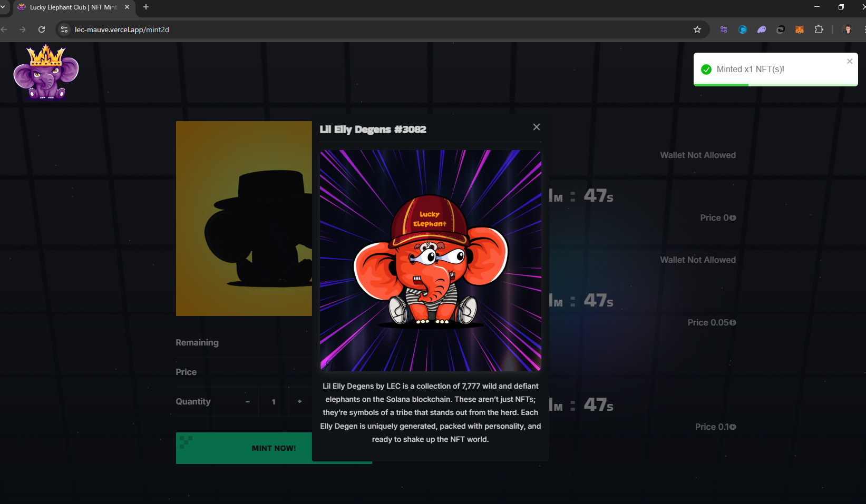The image size is (866, 504).
Task: Close the Lucky Elephant Club tab
Action: pos(127,7)
